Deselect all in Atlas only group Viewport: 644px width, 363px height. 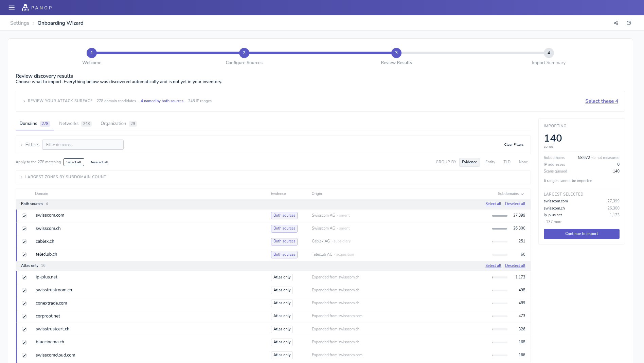click(x=515, y=266)
